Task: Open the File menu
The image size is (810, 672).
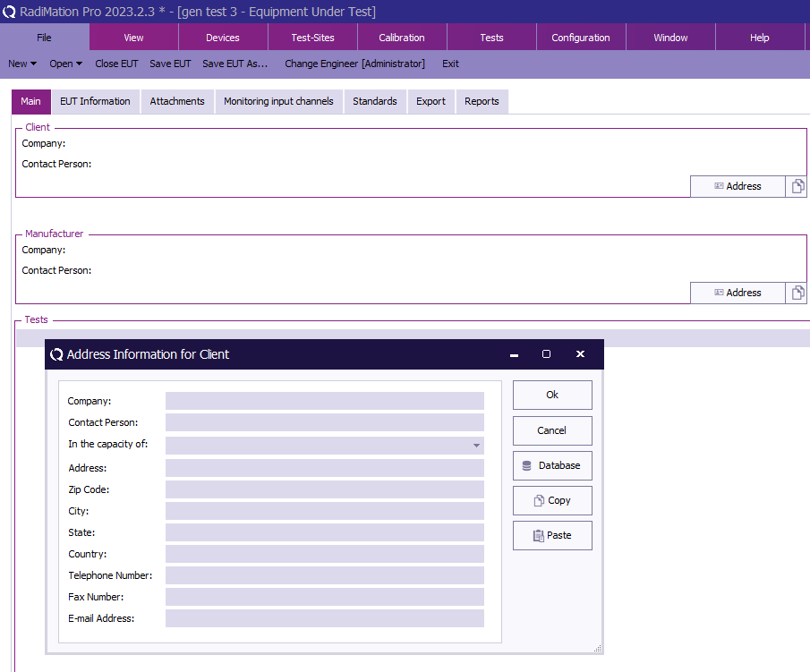Action: point(45,38)
